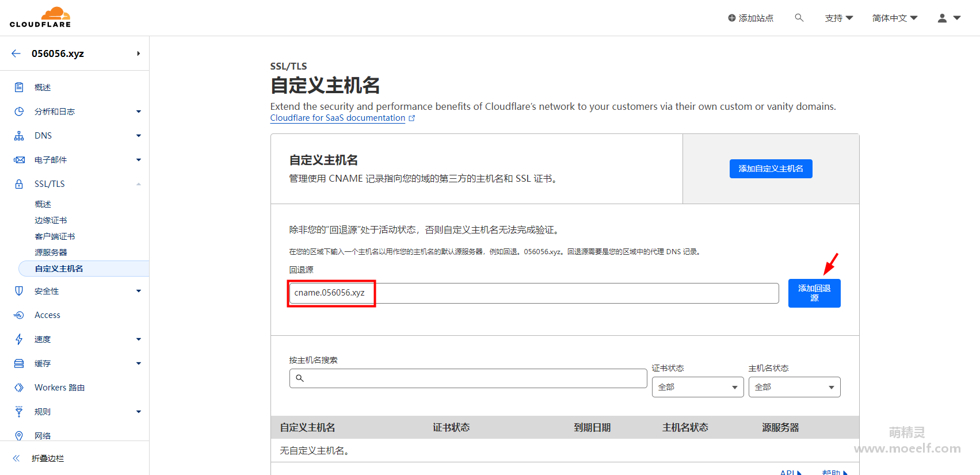This screenshot has height=475, width=980.
Task: Click the 缓存 storage icon in sidebar
Action: click(19, 363)
